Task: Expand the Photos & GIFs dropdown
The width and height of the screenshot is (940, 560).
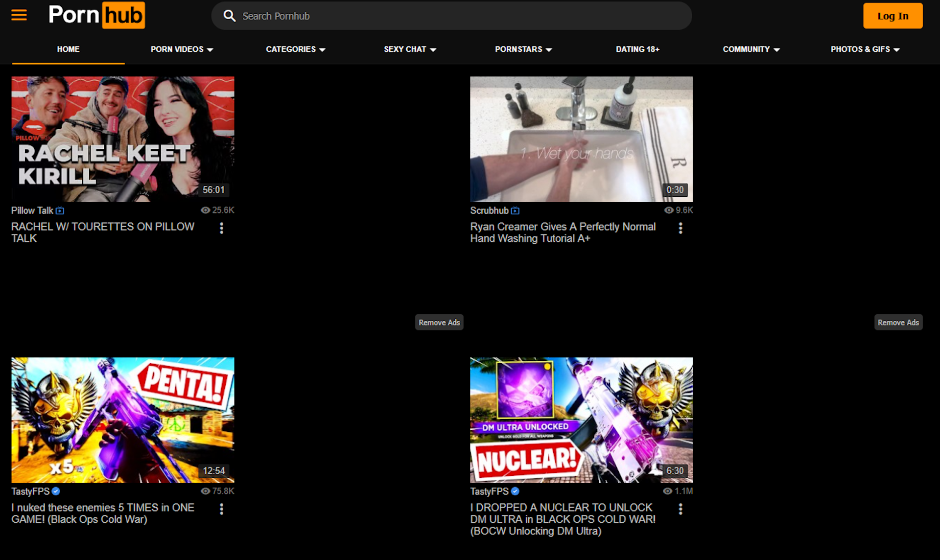Action: pyautogui.click(x=865, y=49)
